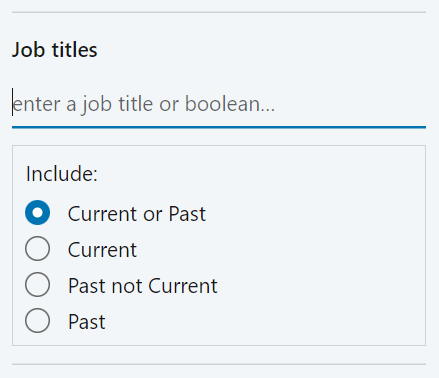Click the 'enter a job title or boolean...' placeholder
This screenshot has height=378, width=439.
(x=144, y=104)
